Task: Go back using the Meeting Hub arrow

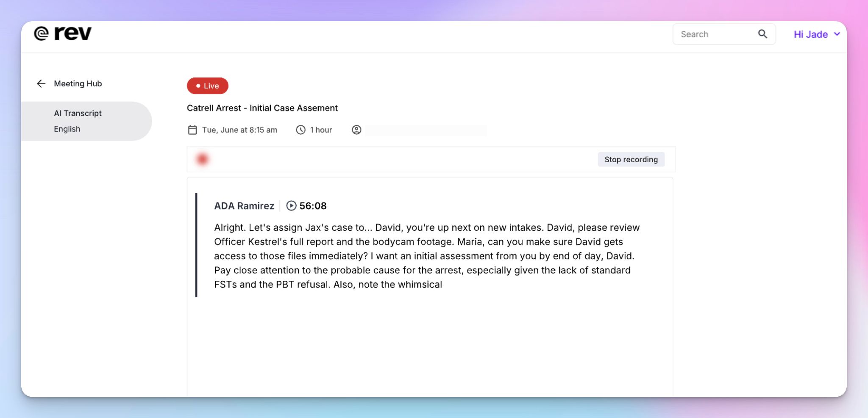Action: [41, 84]
